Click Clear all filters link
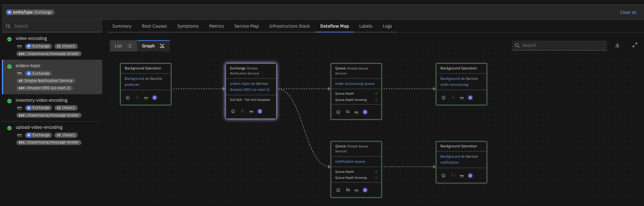The image size is (644, 206). click(628, 12)
